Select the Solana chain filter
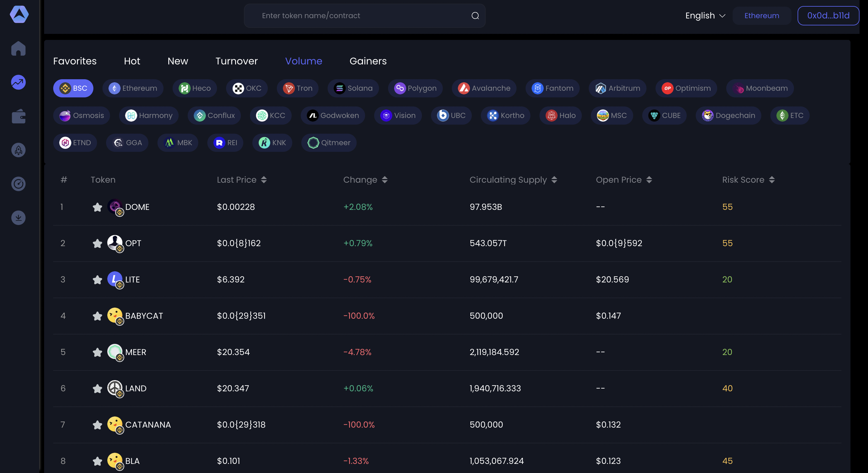The height and width of the screenshot is (473, 868). [x=353, y=88]
